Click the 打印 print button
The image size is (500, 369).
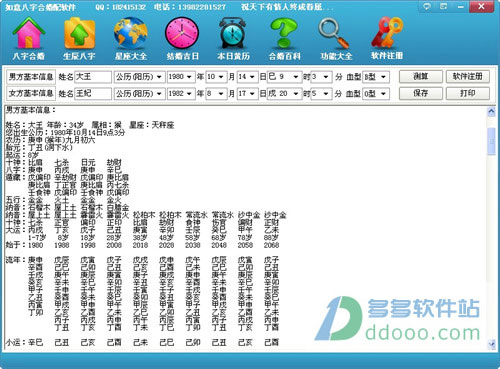[x=468, y=93]
